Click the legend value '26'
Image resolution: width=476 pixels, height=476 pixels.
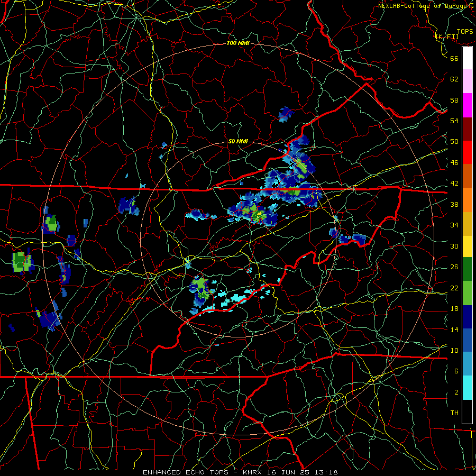454,267
